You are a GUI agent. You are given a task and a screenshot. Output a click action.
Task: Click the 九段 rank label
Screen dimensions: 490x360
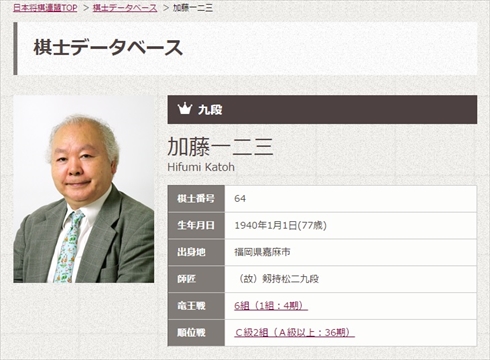click(210, 109)
